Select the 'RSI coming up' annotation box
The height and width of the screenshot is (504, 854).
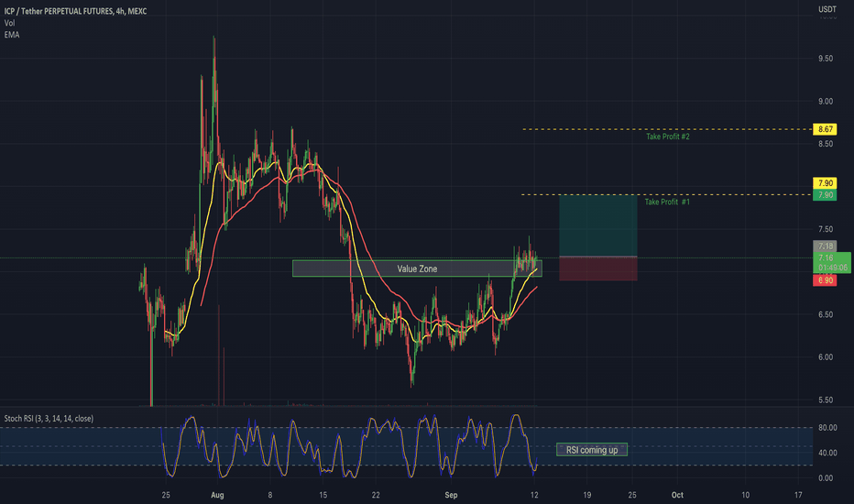[x=592, y=450]
